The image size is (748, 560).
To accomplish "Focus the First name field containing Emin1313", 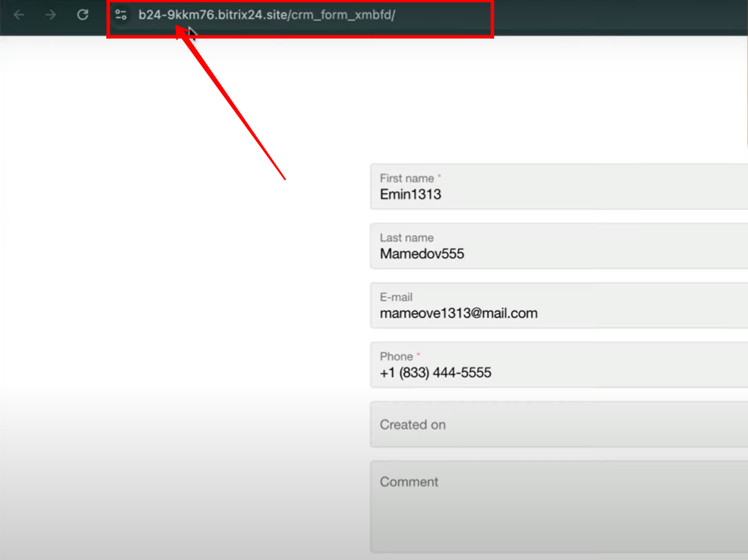I will (559, 186).
